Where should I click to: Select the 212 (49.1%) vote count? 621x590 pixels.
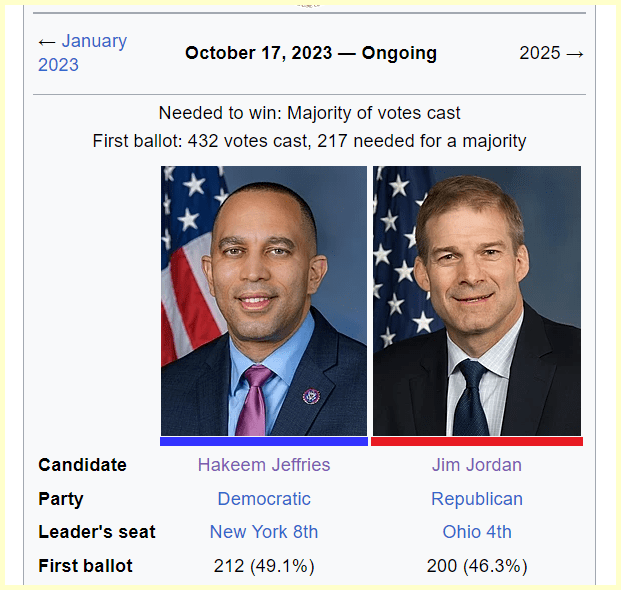coord(264,566)
